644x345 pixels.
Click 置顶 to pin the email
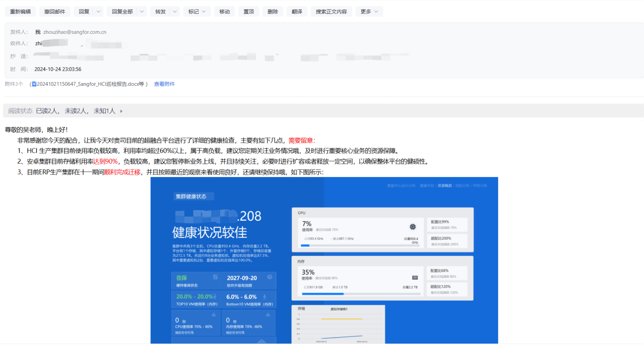[x=248, y=11]
